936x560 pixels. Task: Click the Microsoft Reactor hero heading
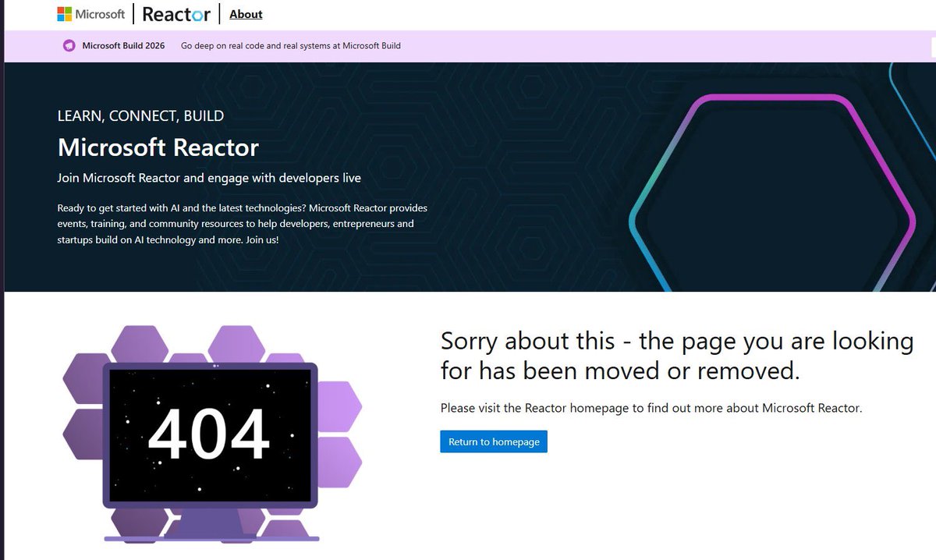coord(158,147)
